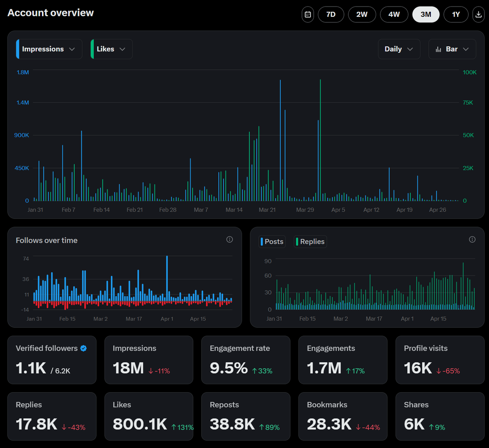Open info icon on Follows over time
The height and width of the screenshot is (448, 489).
(x=229, y=240)
